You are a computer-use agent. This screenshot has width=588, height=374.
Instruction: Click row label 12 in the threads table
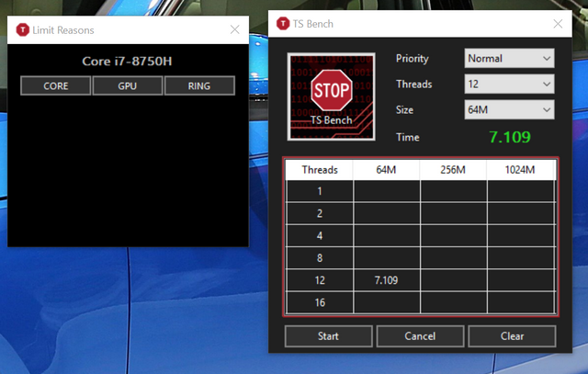(320, 280)
